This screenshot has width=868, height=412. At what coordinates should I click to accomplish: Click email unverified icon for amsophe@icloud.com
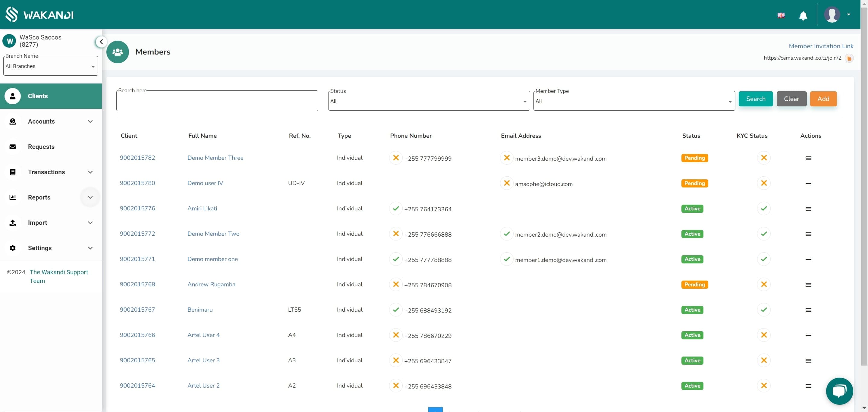506,183
